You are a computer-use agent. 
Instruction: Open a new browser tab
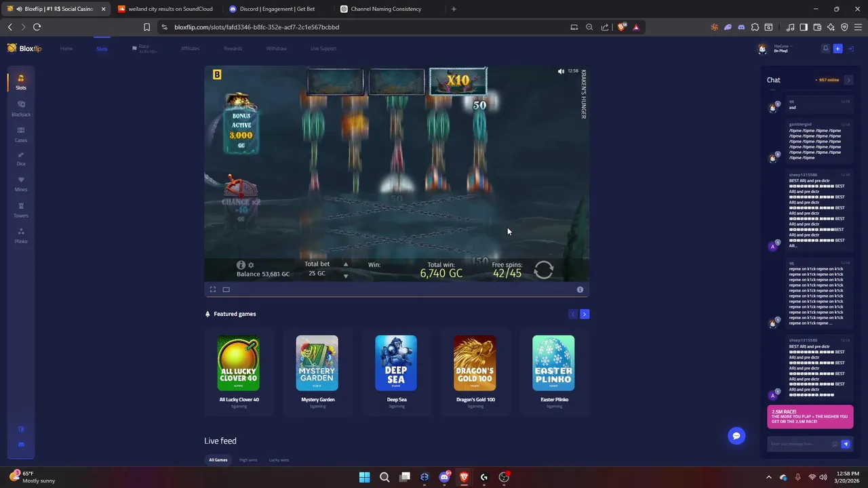454,9
